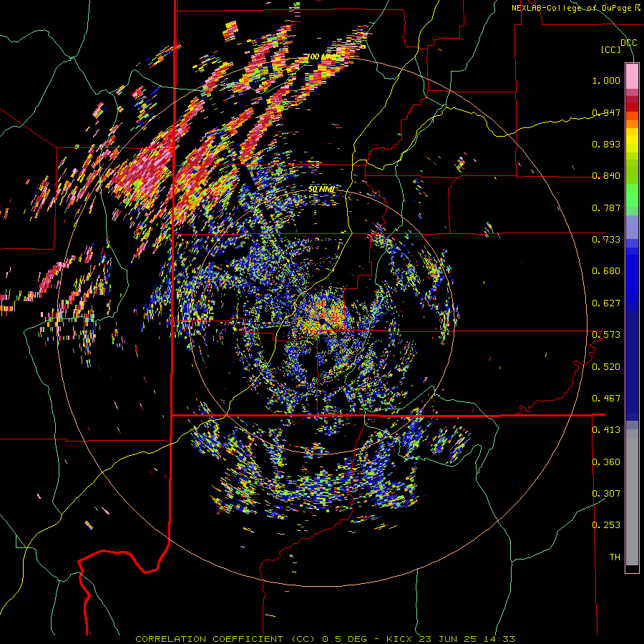644x644 pixels.
Task: Pick the bright green segment of the color bar
Action: (632, 195)
